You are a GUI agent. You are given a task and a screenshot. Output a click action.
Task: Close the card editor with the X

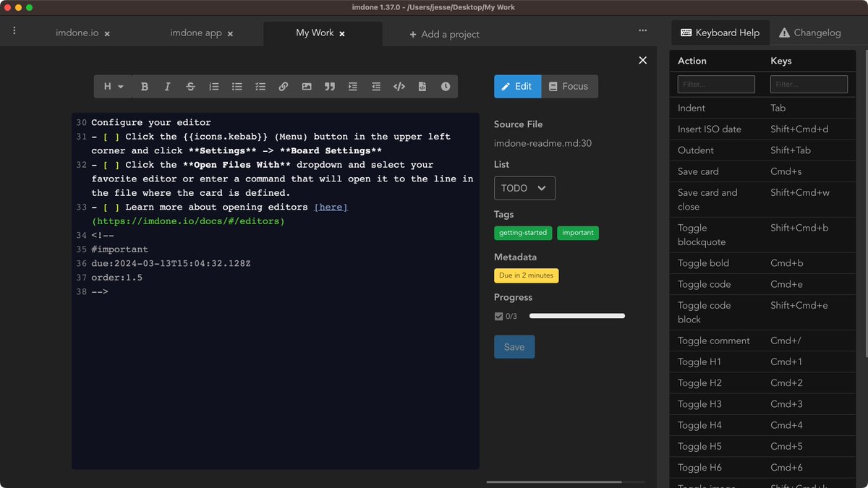point(642,61)
